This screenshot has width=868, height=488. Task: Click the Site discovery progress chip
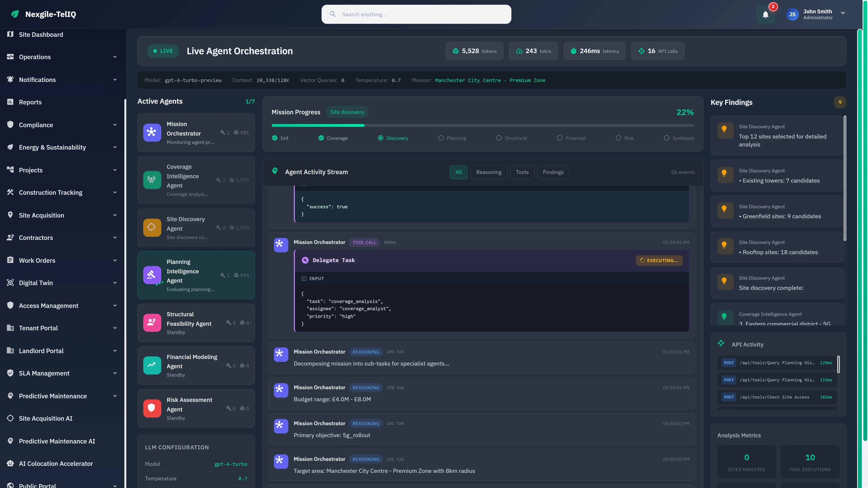coord(347,112)
